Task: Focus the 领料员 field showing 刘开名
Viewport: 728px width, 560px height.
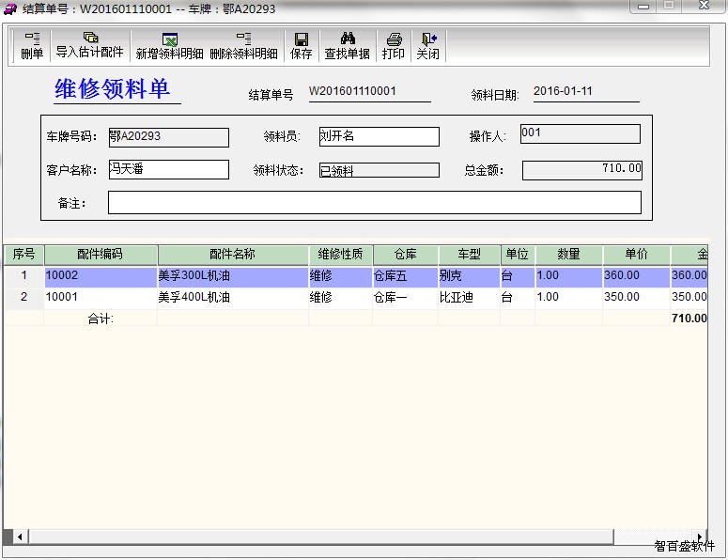Action: pyautogui.click(x=379, y=136)
